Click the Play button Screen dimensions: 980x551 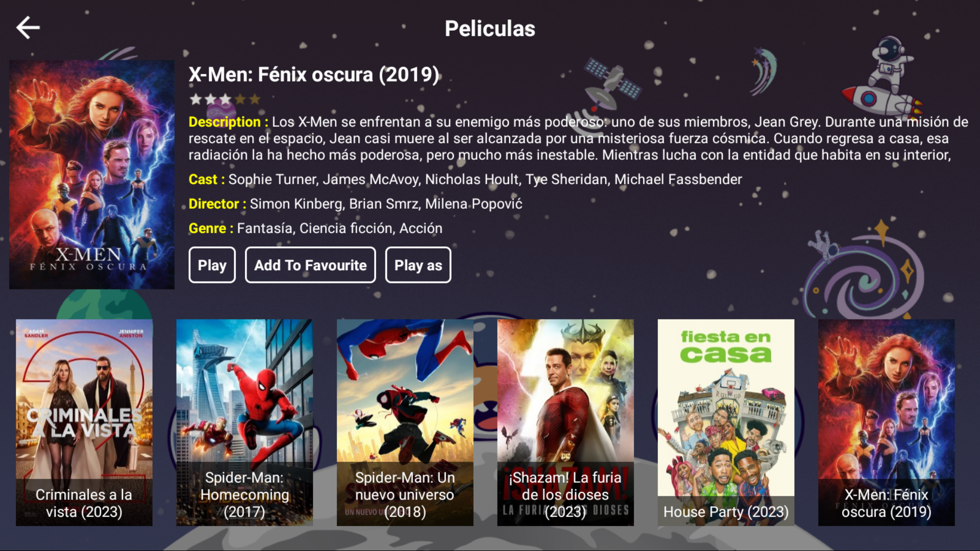212,265
